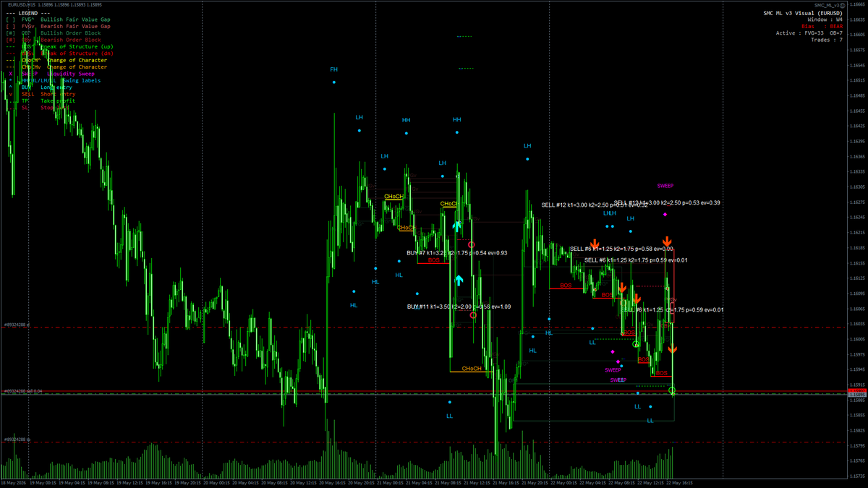
Task: Click the 1.16515 price on the price scale
Action: tap(857, 81)
